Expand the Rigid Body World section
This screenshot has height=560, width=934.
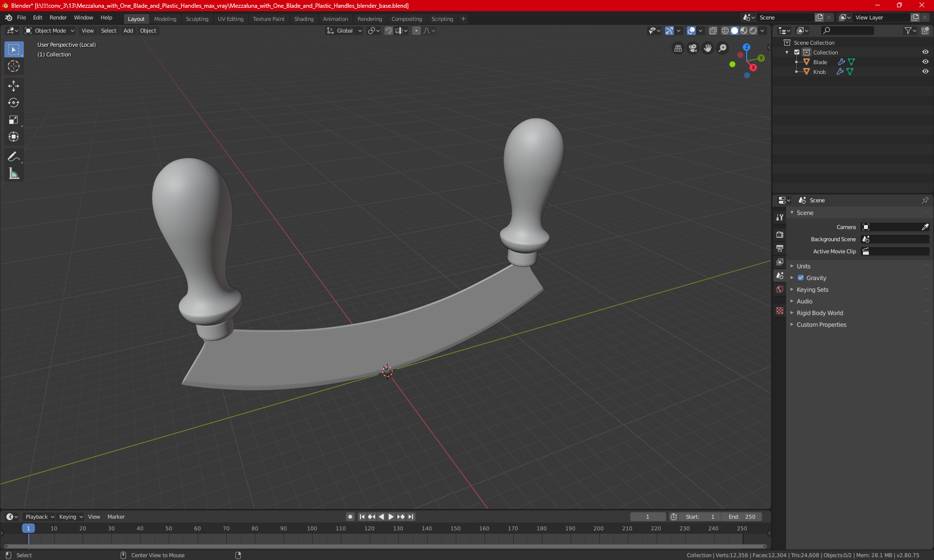click(x=819, y=313)
